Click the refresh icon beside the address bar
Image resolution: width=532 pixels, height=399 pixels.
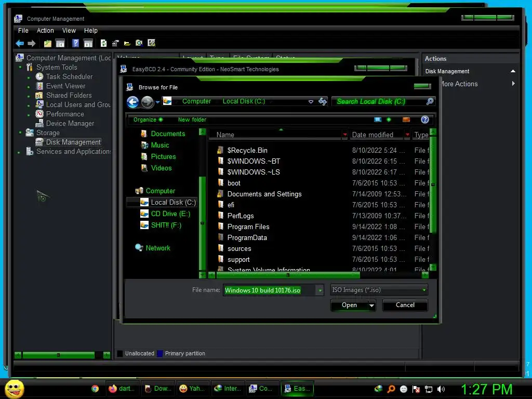(322, 101)
